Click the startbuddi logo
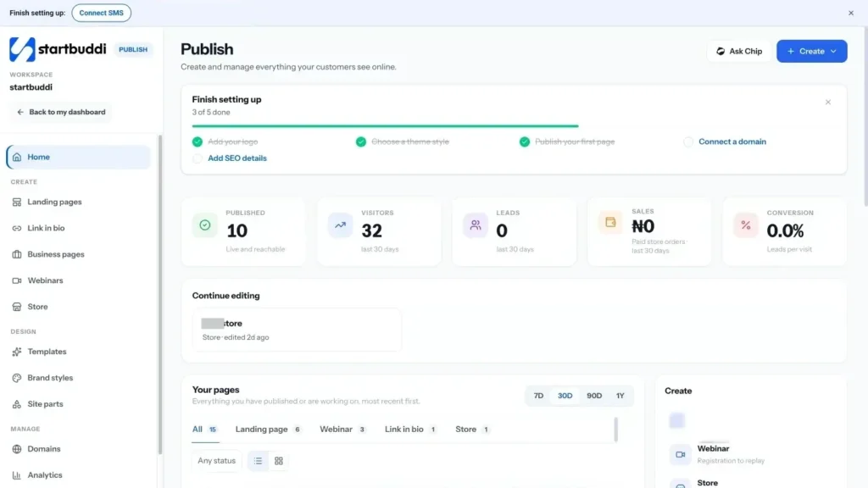 click(x=58, y=49)
